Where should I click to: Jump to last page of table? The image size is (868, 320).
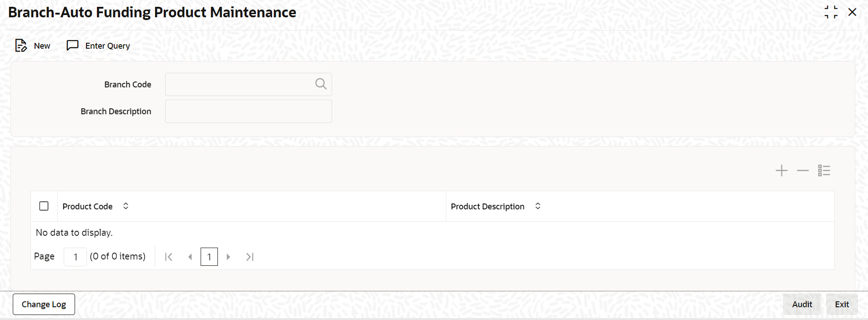tap(250, 257)
